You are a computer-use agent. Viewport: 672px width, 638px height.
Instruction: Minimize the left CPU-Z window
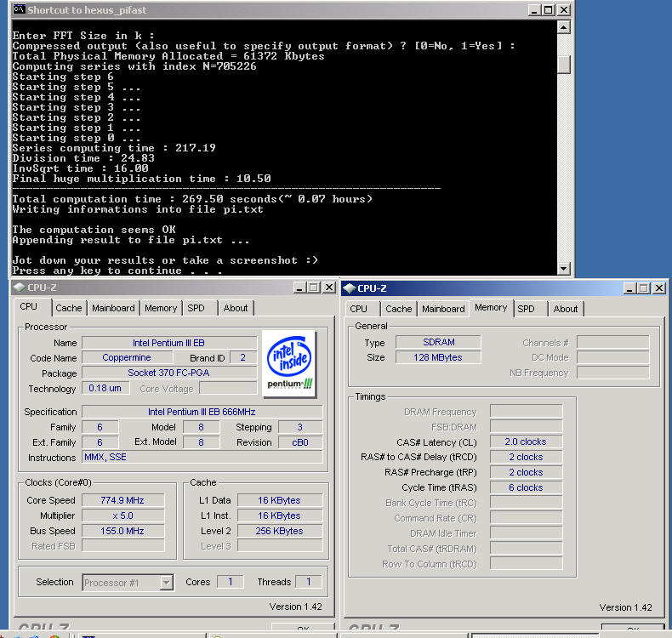click(x=299, y=288)
